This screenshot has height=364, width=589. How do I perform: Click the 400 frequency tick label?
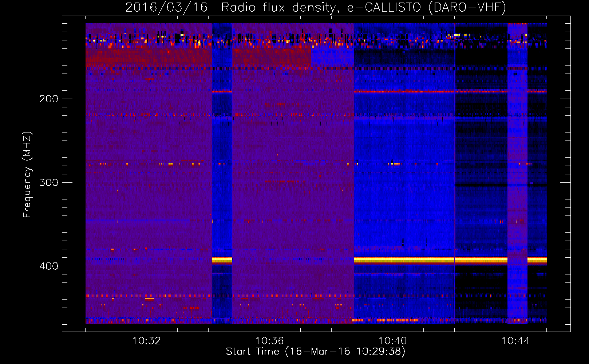tap(49, 266)
